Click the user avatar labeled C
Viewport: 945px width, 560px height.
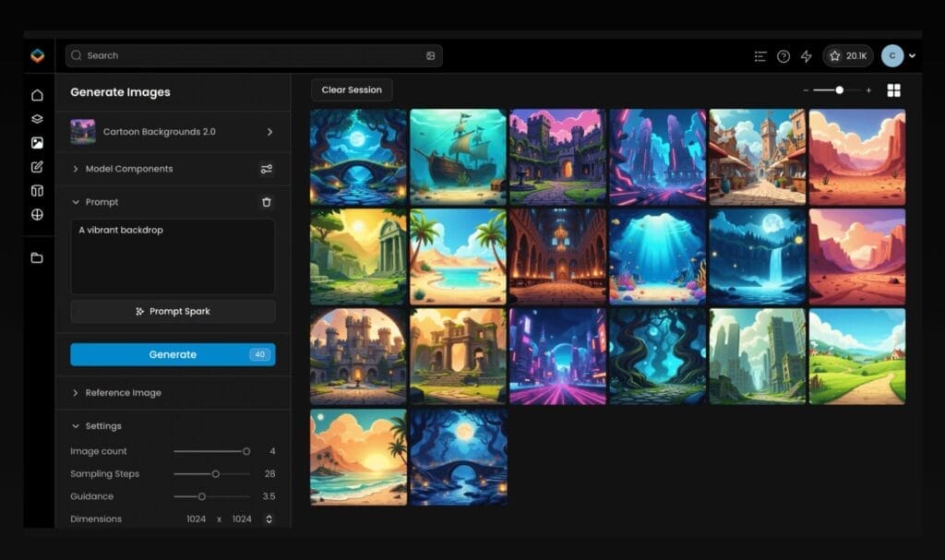coord(892,55)
